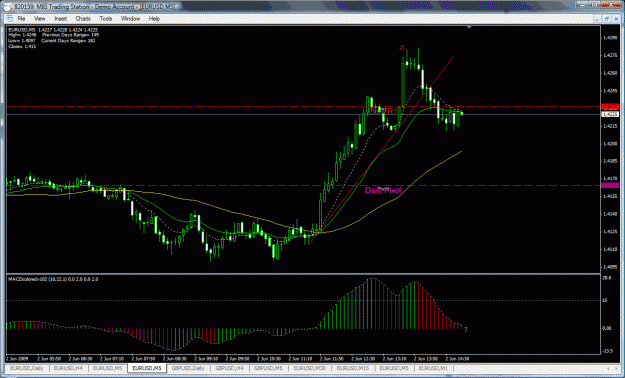Open the Tools menu
The width and height of the screenshot is (625, 378).
(106, 19)
